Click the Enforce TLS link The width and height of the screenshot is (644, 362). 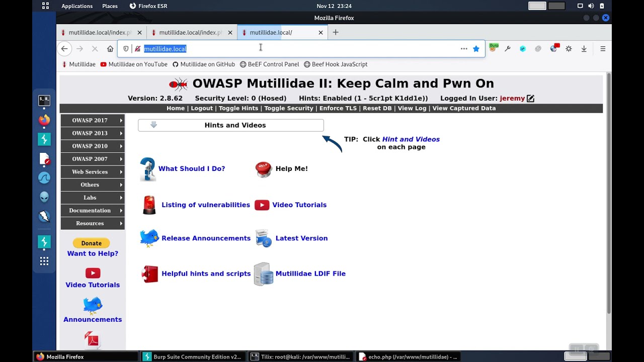point(338,108)
